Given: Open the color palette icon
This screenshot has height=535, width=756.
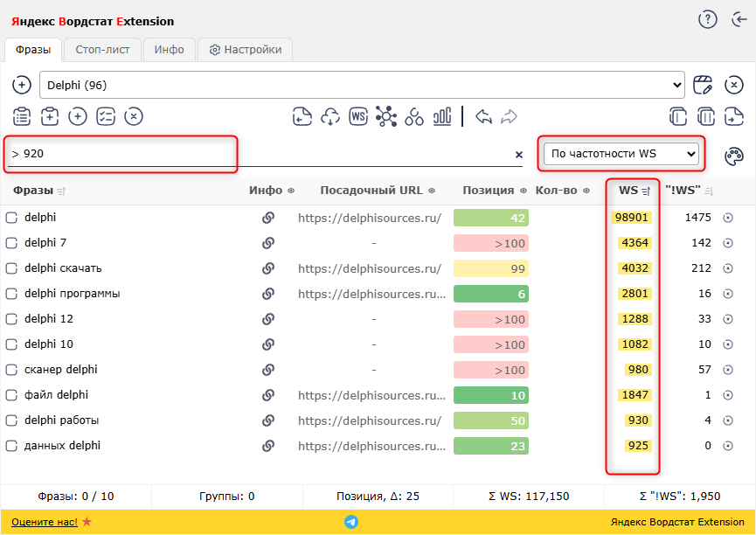Looking at the screenshot, I should (x=734, y=156).
